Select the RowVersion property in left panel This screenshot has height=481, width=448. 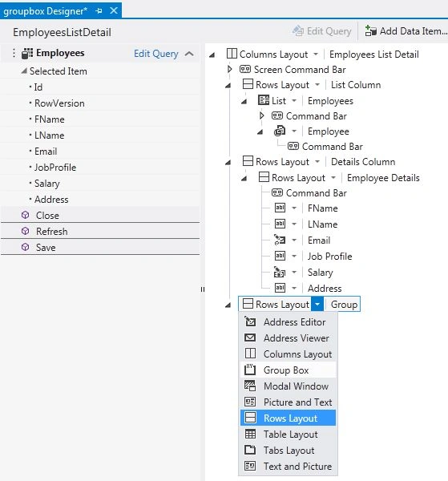[59, 103]
